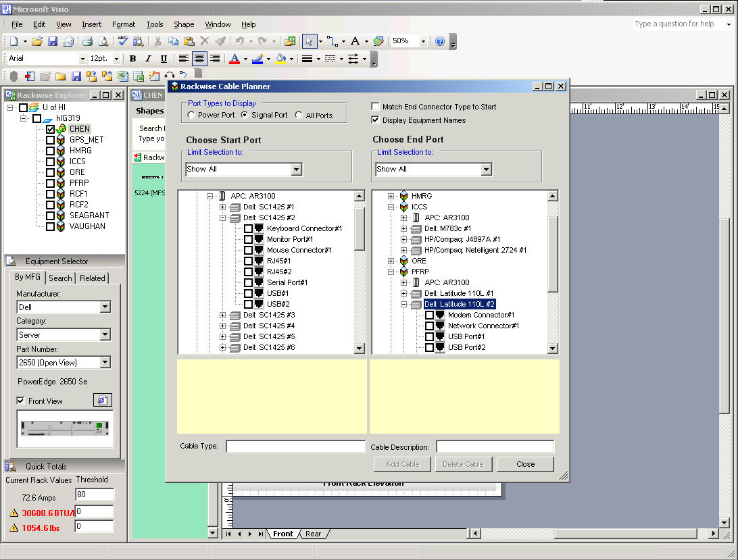Check the RJ45#1 port checkbox
This screenshot has width=738, height=560.
(x=248, y=261)
